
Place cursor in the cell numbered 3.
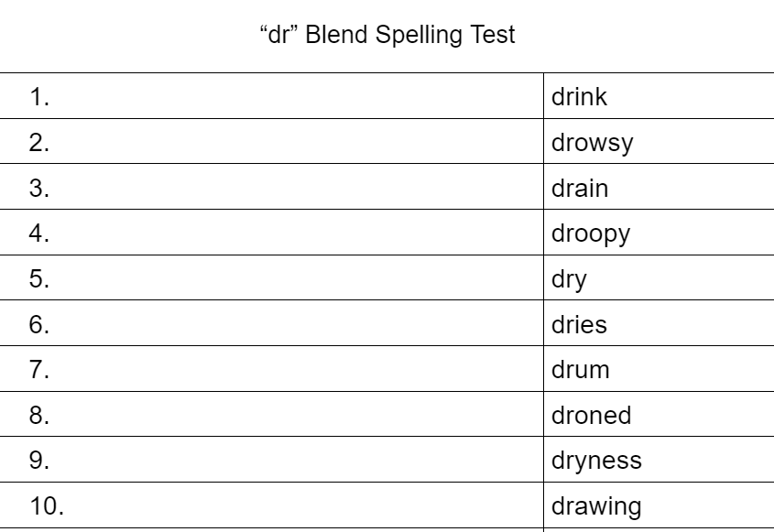click(x=275, y=189)
